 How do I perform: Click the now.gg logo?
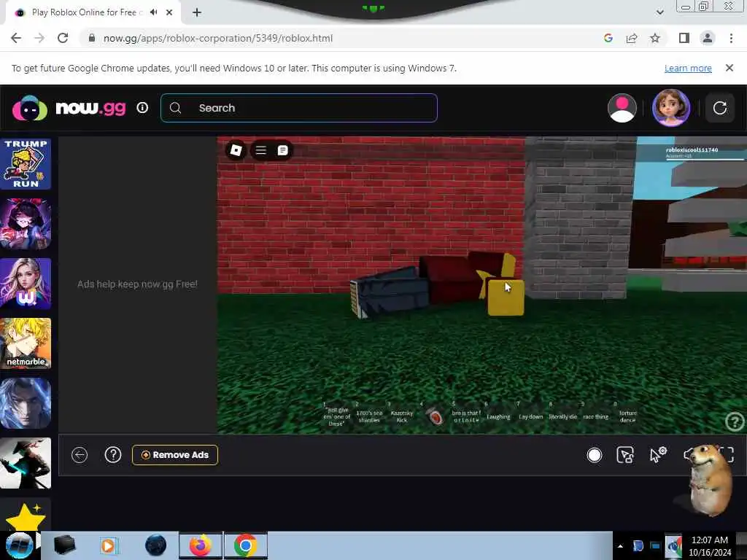coord(69,108)
